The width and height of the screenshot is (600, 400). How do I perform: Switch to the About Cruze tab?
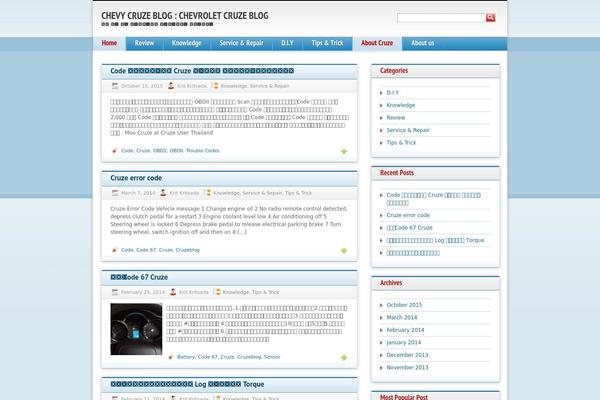tap(377, 43)
